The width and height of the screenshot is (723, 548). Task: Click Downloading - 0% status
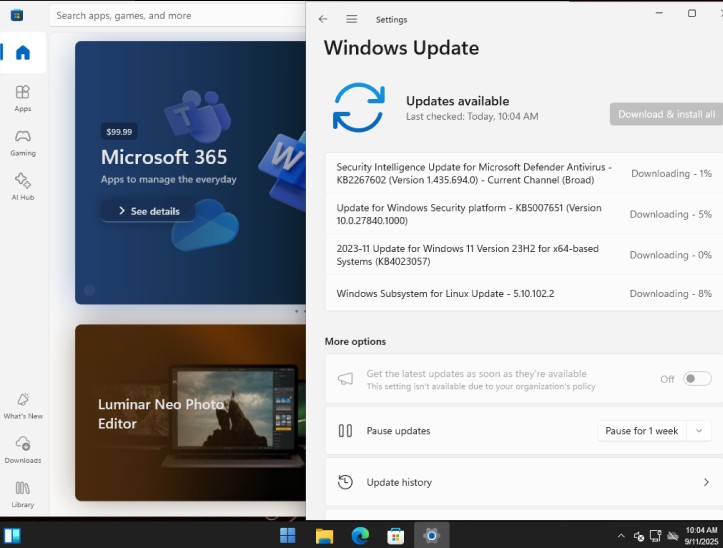coord(671,255)
